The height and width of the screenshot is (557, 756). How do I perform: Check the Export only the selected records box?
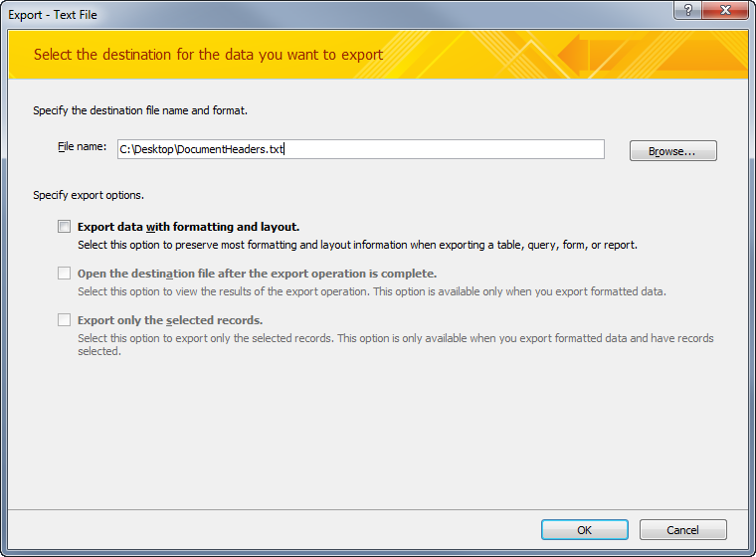pyautogui.click(x=65, y=320)
